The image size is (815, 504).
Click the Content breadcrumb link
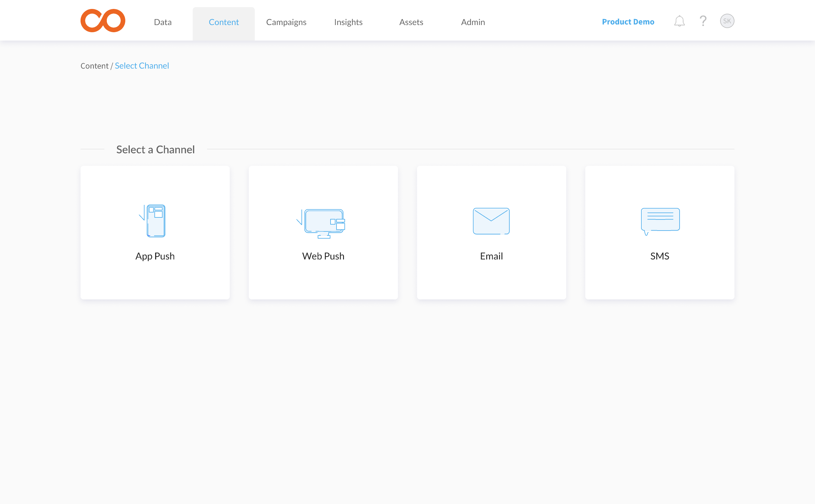(94, 66)
